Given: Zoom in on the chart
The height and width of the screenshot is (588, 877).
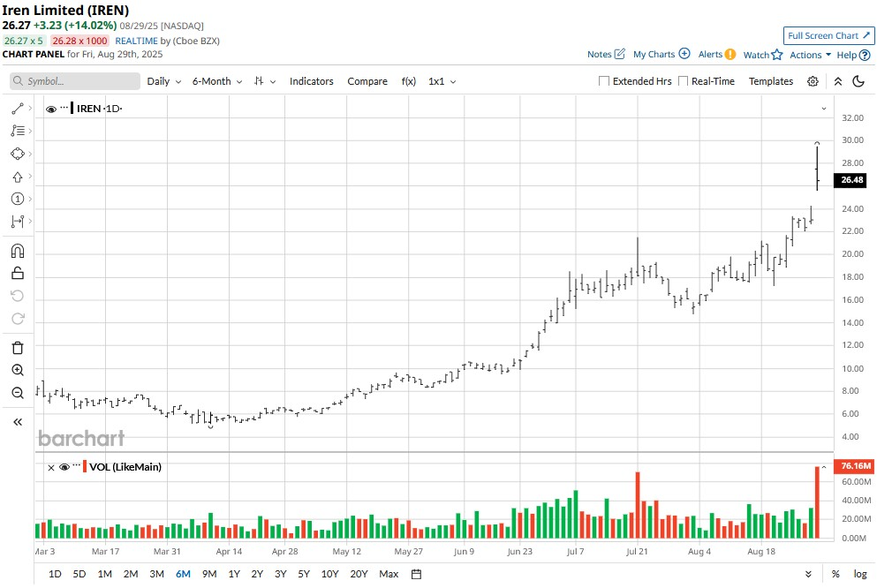Looking at the screenshot, I should tap(18, 370).
